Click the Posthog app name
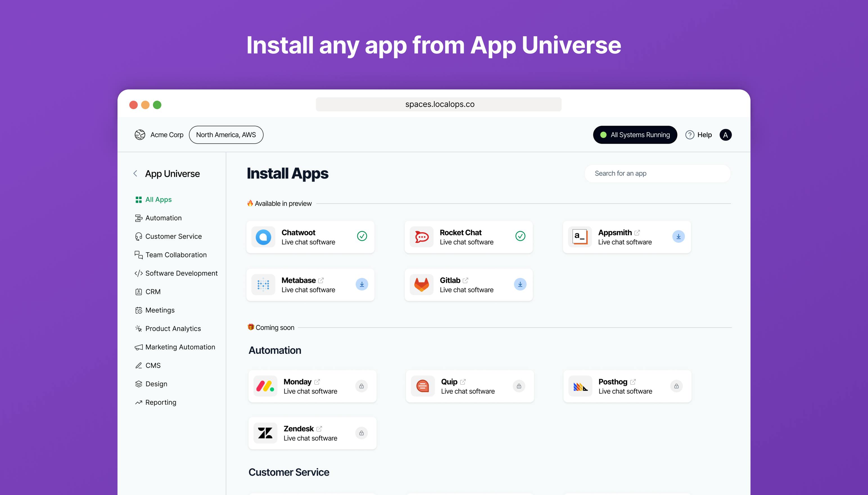 tap(613, 382)
